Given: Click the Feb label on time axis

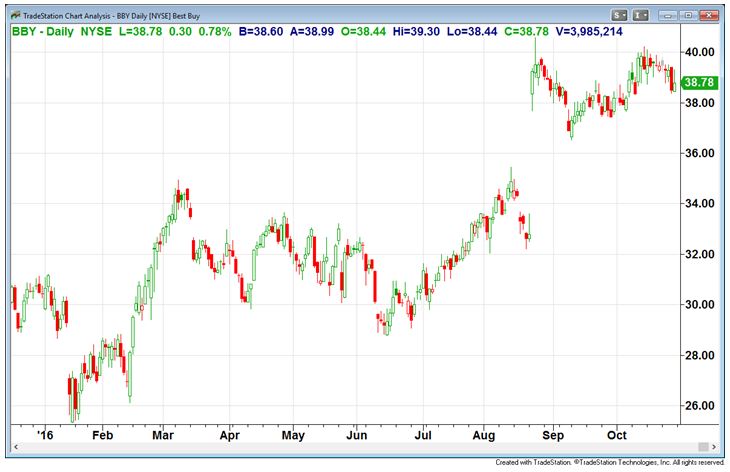Looking at the screenshot, I should click(102, 435).
